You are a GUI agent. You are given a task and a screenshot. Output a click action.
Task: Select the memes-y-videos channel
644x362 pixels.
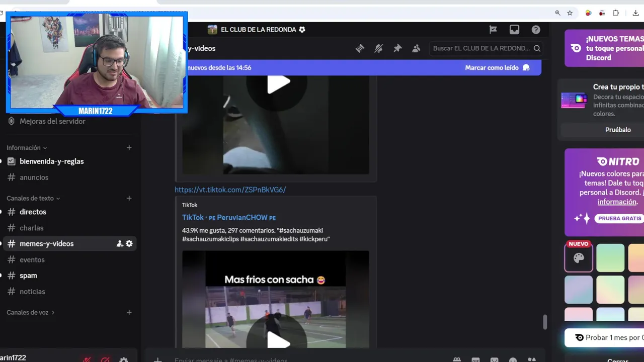[69, 244]
